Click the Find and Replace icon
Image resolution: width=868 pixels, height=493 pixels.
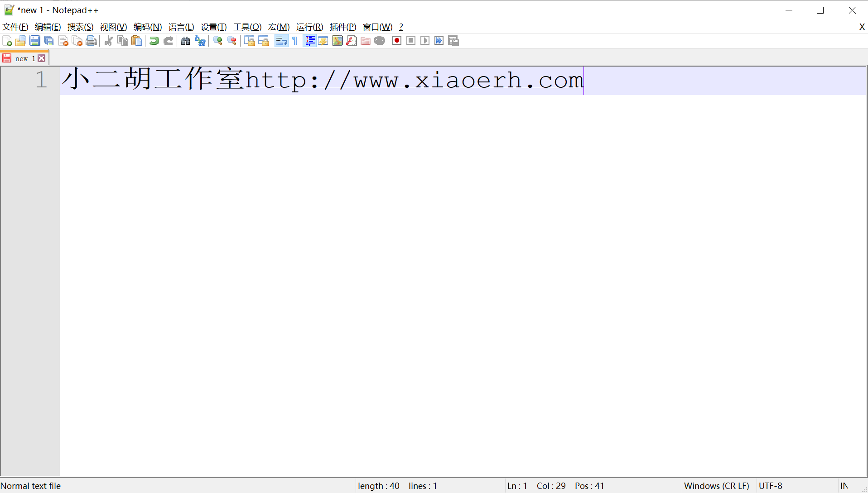coord(200,41)
